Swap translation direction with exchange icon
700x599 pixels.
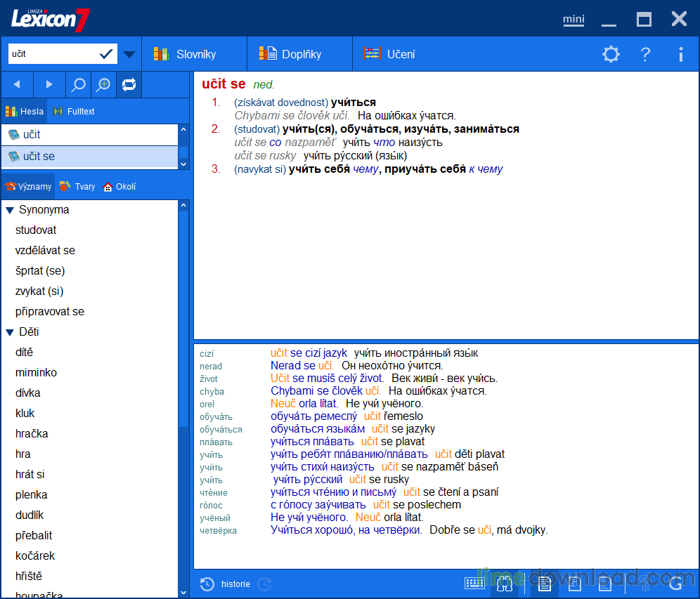click(129, 84)
